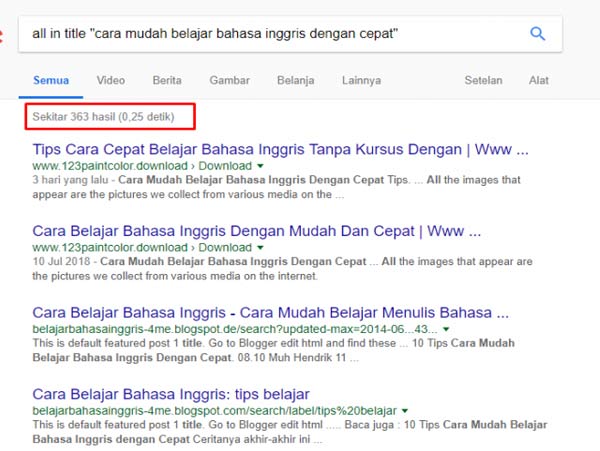This screenshot has width=600, height=451.
Task: Click 'Sekitar 363 hasil (0,25 detik)' text
Action: coord(103,117)
